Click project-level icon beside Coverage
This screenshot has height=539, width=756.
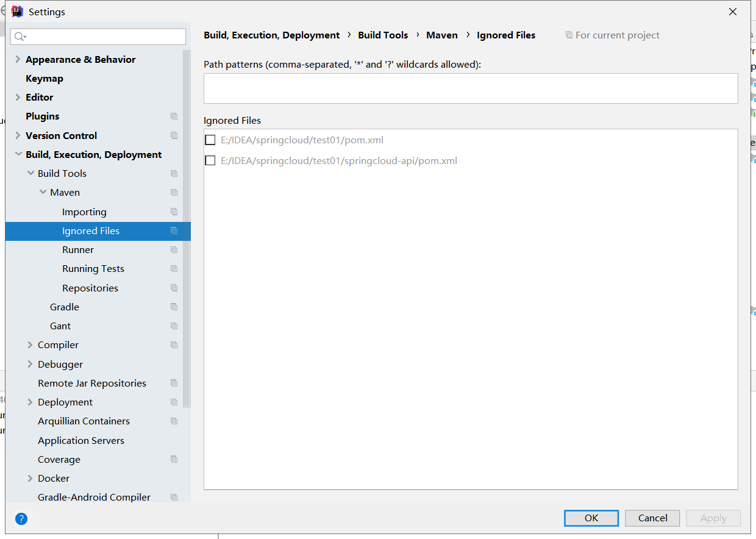(x=174, y=460)
